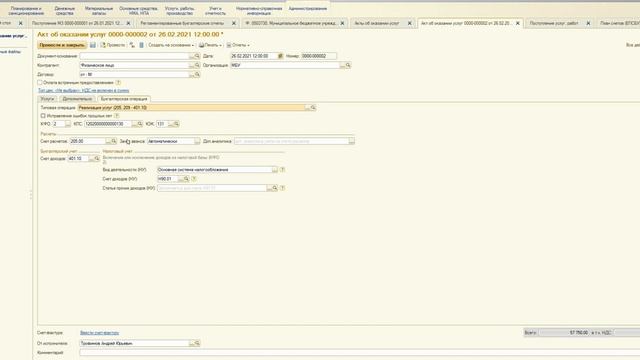Click the Типовая операция highlighted field

[192, 108]
